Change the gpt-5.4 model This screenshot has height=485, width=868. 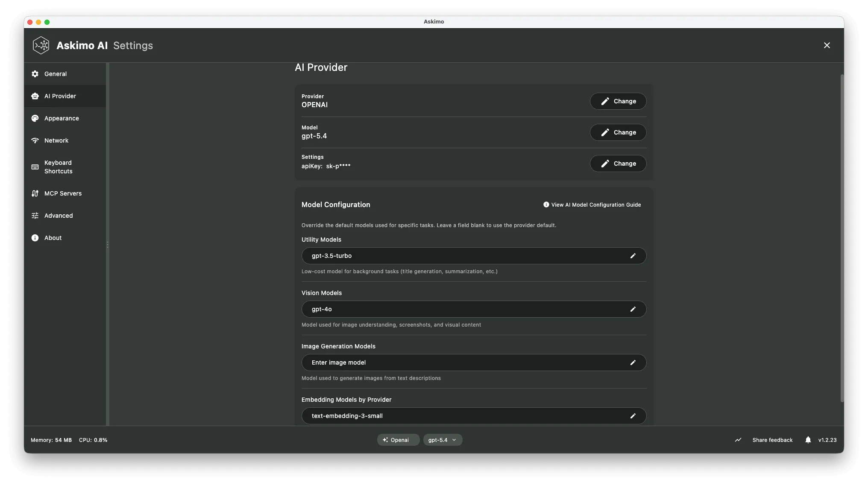[x=618, y=132]
